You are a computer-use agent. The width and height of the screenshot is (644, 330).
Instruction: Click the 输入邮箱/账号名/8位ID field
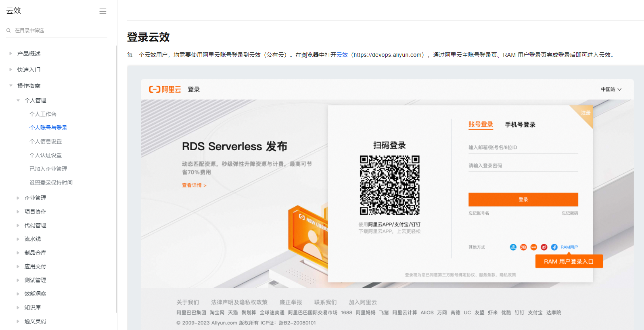(x=523, y=147)
